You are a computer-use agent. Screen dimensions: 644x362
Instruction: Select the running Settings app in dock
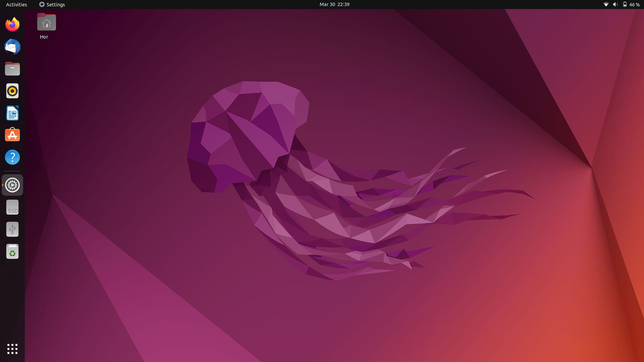[12, 185]
